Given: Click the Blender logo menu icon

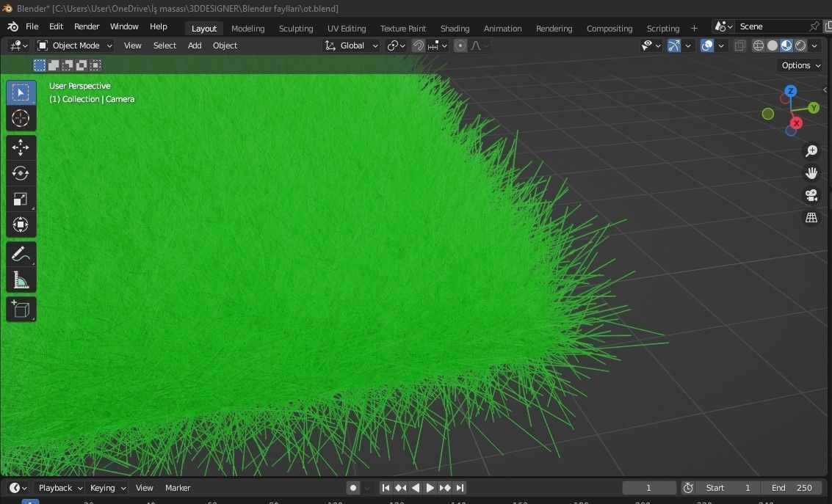Looking at the screenshot, I should (12, 26).
